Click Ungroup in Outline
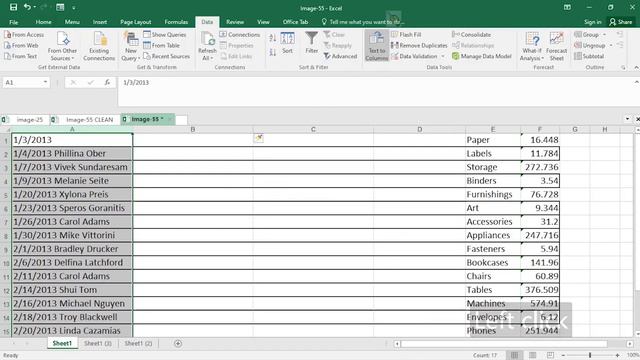Viewport: 640px width, 360px height. click(590, 45)
